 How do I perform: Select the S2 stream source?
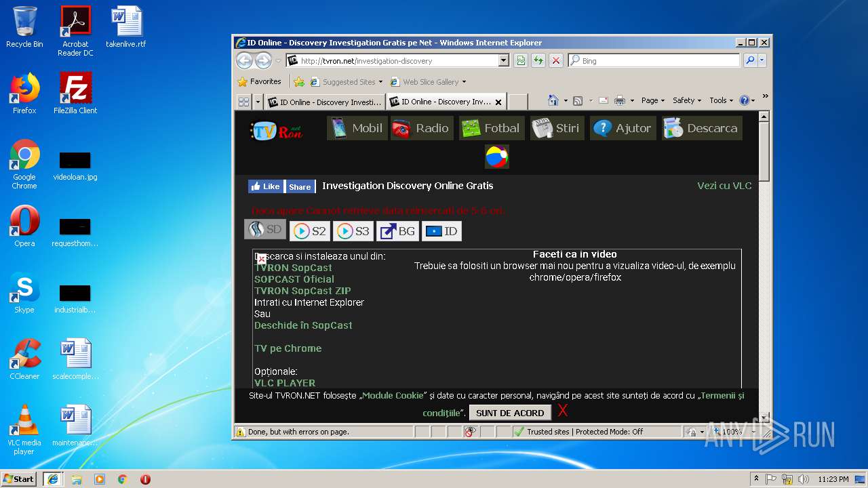[310, 231]
